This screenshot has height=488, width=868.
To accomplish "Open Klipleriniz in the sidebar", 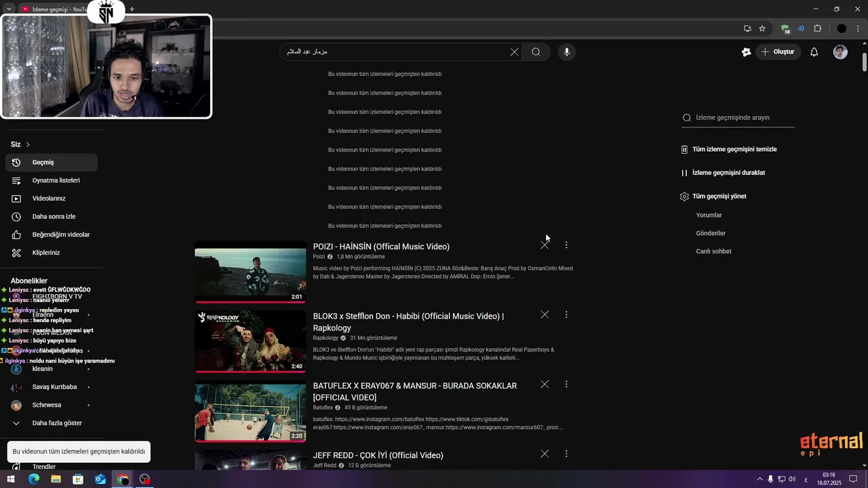I will coord(52,253).
